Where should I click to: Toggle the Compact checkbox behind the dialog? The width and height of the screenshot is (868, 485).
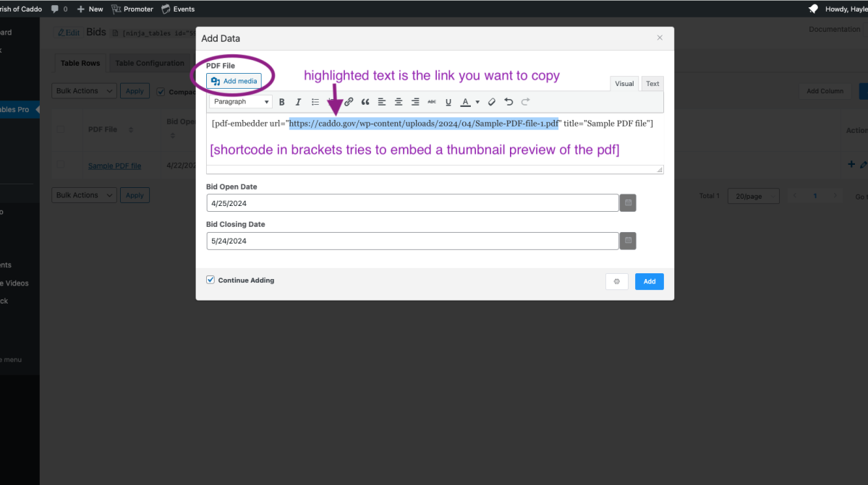point(161,92)
